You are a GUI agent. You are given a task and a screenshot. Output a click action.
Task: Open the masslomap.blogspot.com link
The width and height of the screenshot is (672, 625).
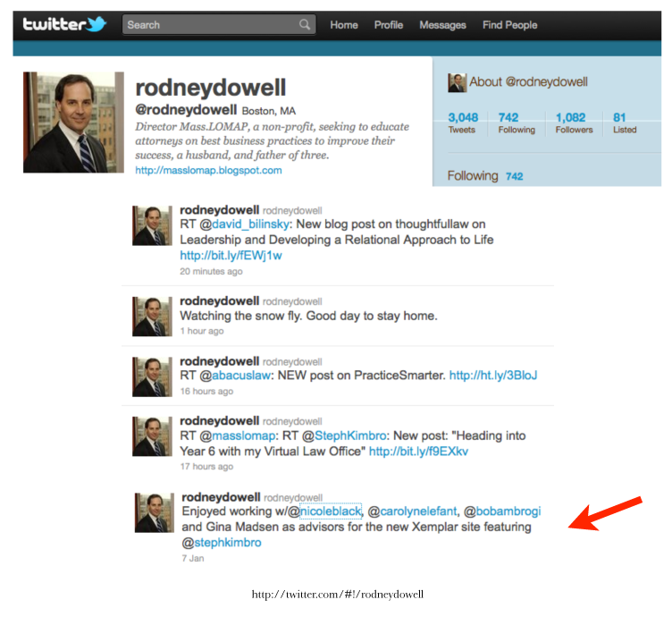(208, 170)
